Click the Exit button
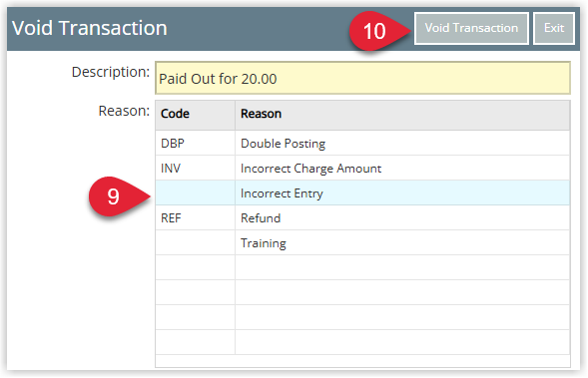Viewport: 588px width, 378px height. click(x=554, y=28)
